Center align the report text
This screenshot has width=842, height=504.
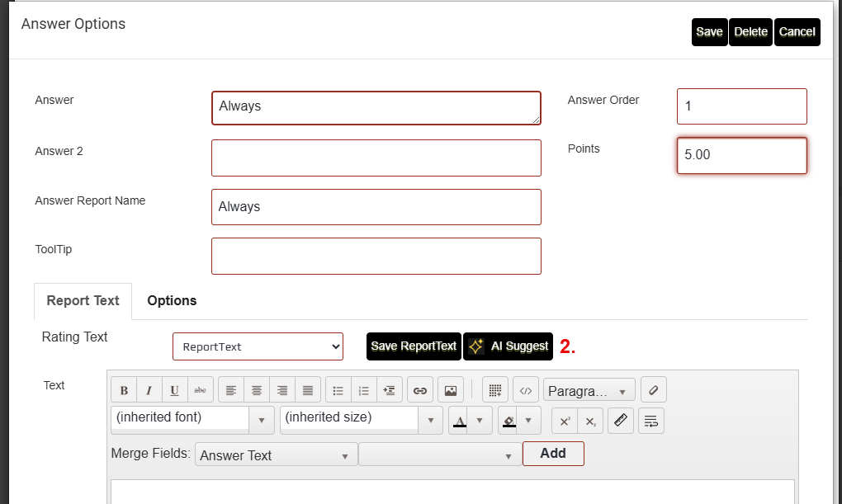(257, 390)
